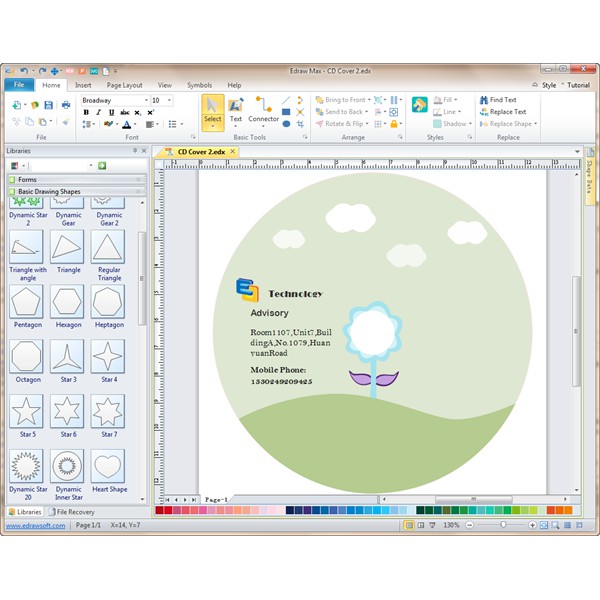Image resolution: width=600 pixels, height=600 pixels.
Task: Click the Format Painter brush icon
Action: [66, 122]
